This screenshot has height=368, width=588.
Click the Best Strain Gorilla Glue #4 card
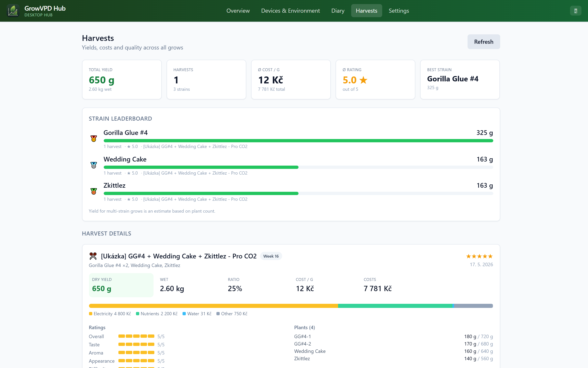460,80
